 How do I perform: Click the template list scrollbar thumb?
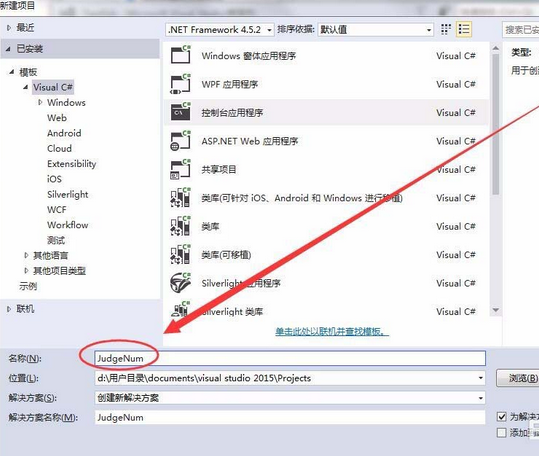point(496,124)
